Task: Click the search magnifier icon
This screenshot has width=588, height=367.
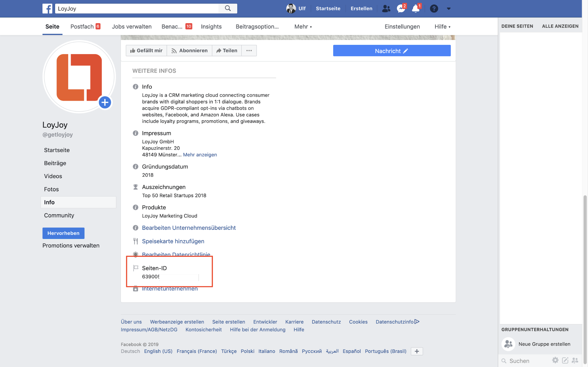Action: pos(228,9)
